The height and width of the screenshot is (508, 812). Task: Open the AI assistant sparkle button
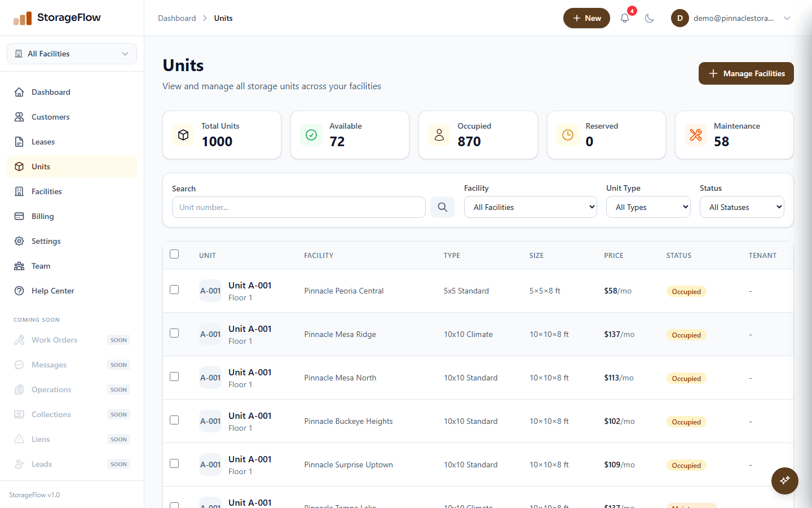coord(784,480)
